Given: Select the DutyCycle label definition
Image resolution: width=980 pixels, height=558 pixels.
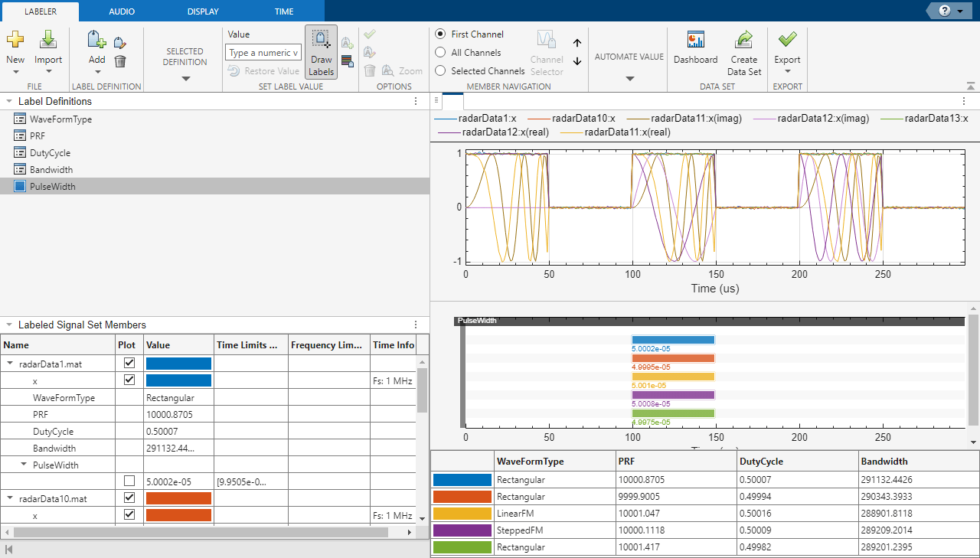Looking at the screenshot, I should [x=51, y=153].
